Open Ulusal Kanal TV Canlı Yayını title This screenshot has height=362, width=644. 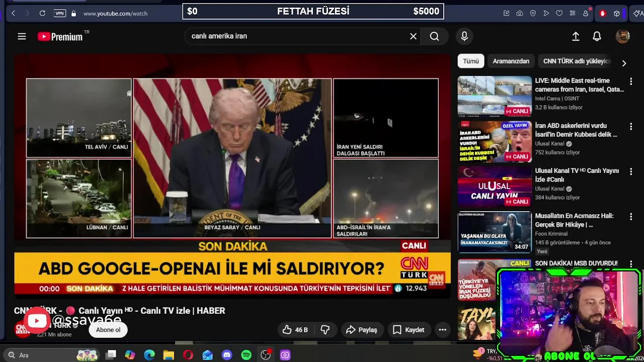(577, 175)
